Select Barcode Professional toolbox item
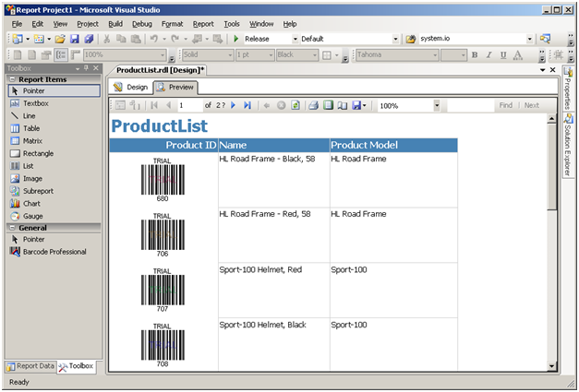The height and width of the screenshot is (392, 579). [x=54, y=252]
